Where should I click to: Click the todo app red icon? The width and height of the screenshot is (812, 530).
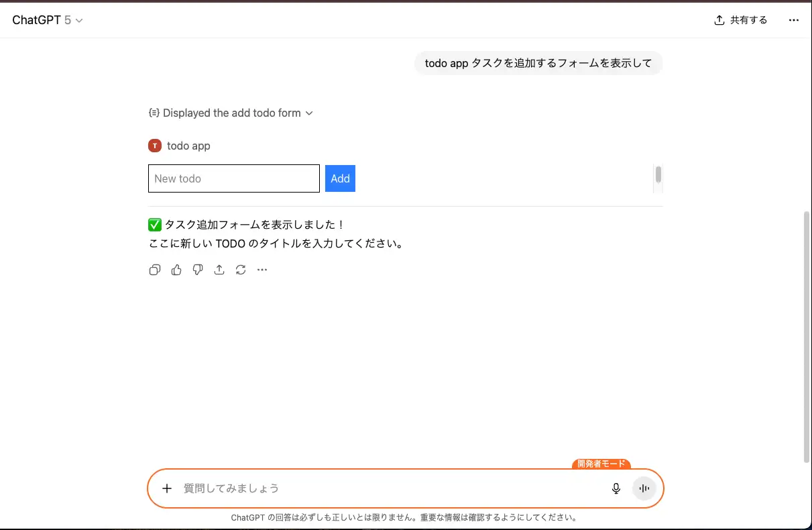(155, 146)
